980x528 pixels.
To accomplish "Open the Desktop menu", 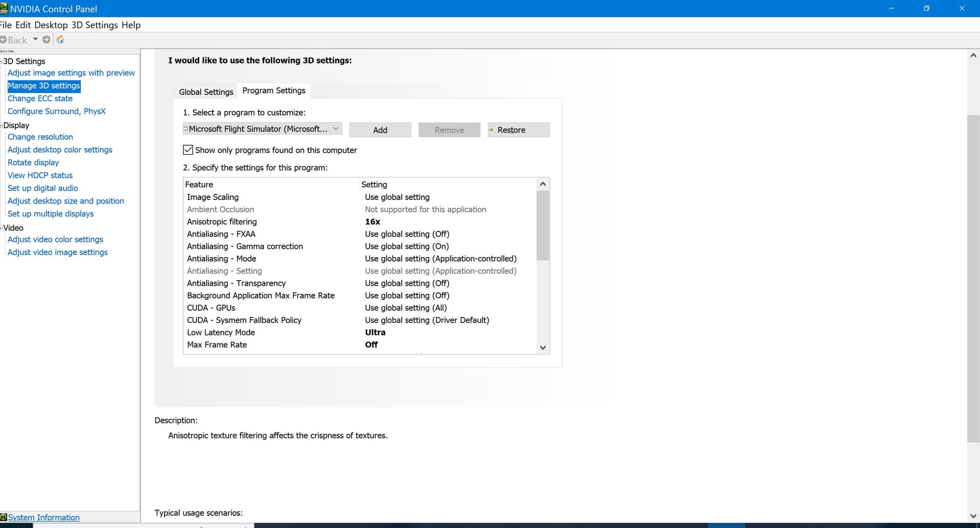I will (x=51, y=24).
